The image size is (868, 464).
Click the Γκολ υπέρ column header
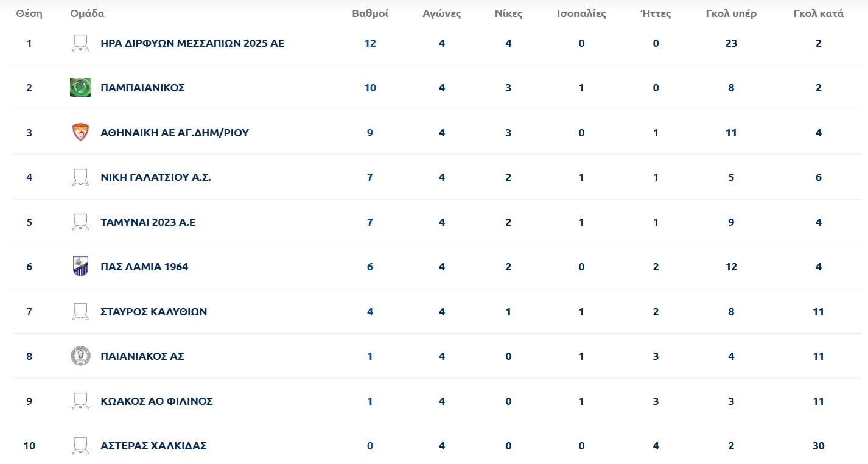coord(731,13)
